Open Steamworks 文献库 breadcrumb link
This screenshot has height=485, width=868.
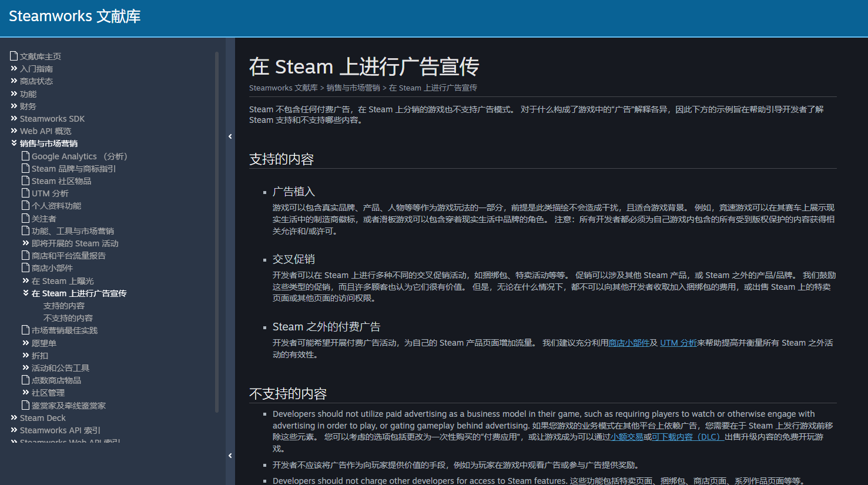click(283, 88)
